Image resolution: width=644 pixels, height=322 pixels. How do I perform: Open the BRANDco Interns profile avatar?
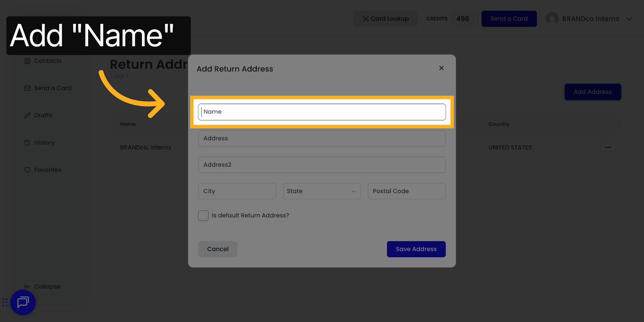point(552,19)
